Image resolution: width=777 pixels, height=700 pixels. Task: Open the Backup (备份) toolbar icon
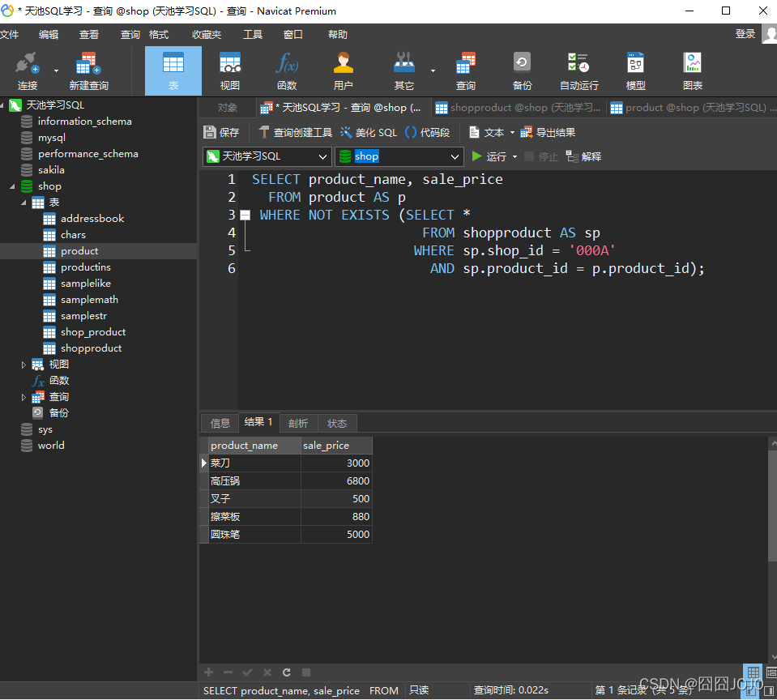pyautogui.click(x=522, y=70)
